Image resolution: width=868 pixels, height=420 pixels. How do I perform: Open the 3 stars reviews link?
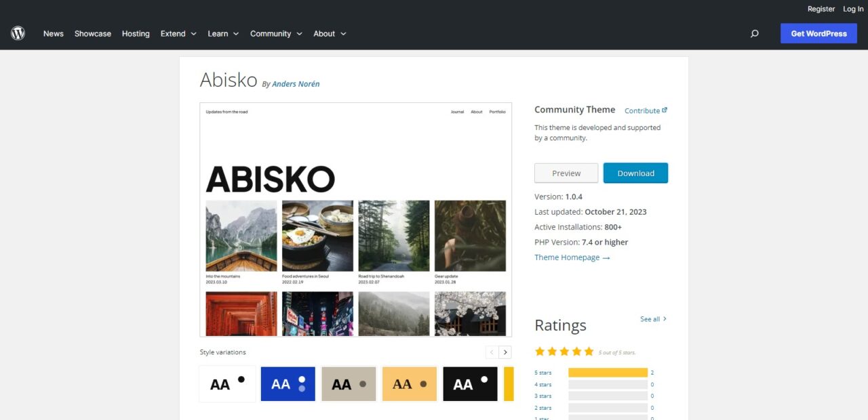(543, 396)
